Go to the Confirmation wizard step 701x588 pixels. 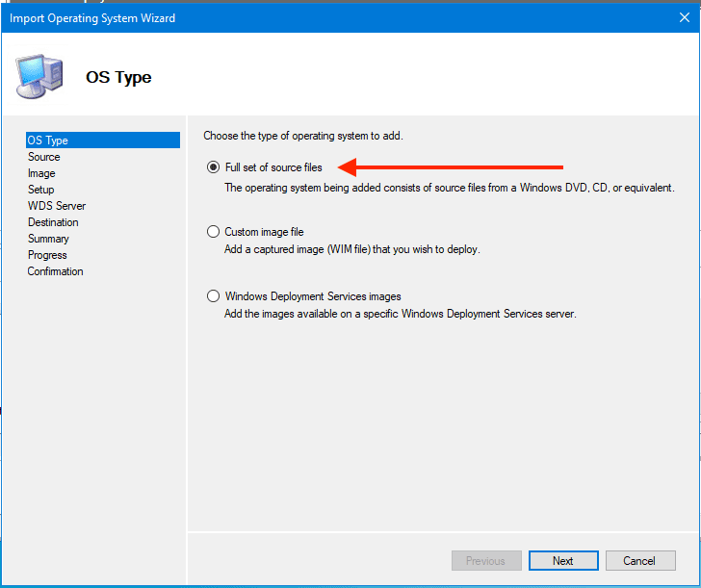pos(55,271)
